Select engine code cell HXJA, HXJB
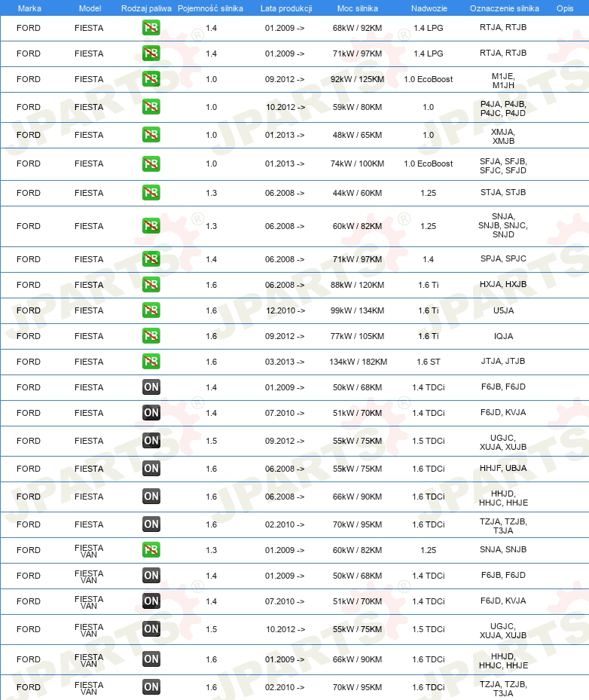This screenshot has width=589, height=700. pos(503,284)
